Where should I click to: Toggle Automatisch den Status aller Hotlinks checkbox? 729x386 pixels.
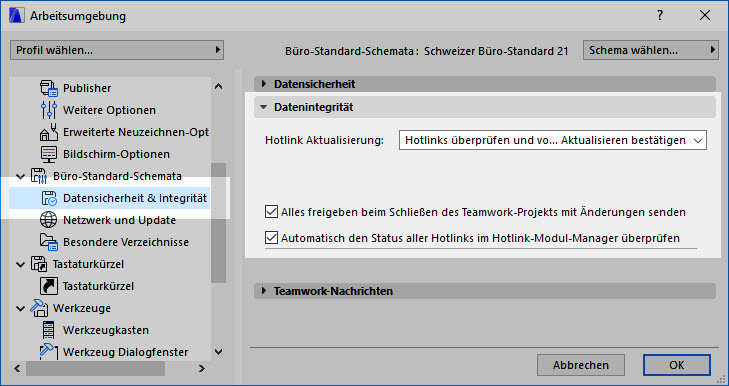[x=271, y=238]
